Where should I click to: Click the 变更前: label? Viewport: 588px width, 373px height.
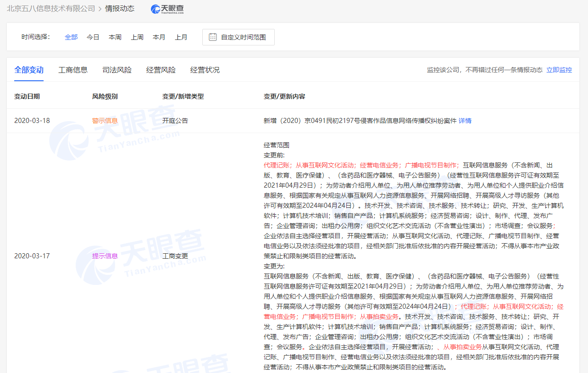pos(274,155)
